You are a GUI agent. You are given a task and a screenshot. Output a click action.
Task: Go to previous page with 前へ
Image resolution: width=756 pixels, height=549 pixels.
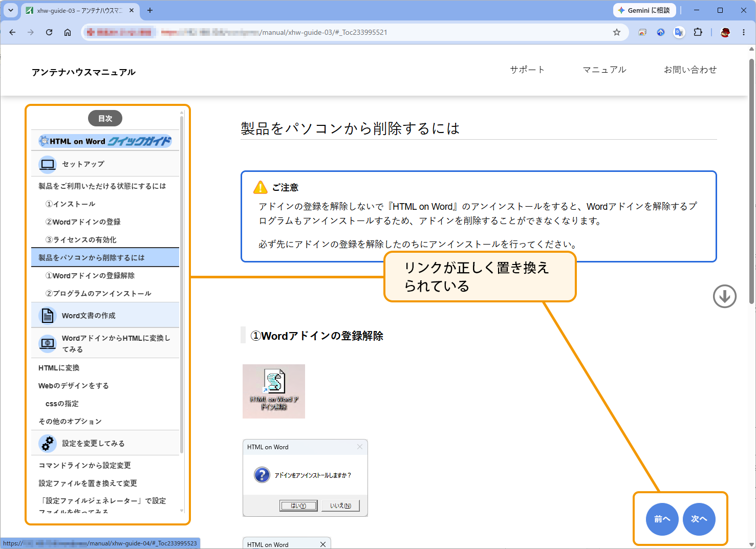662,519
